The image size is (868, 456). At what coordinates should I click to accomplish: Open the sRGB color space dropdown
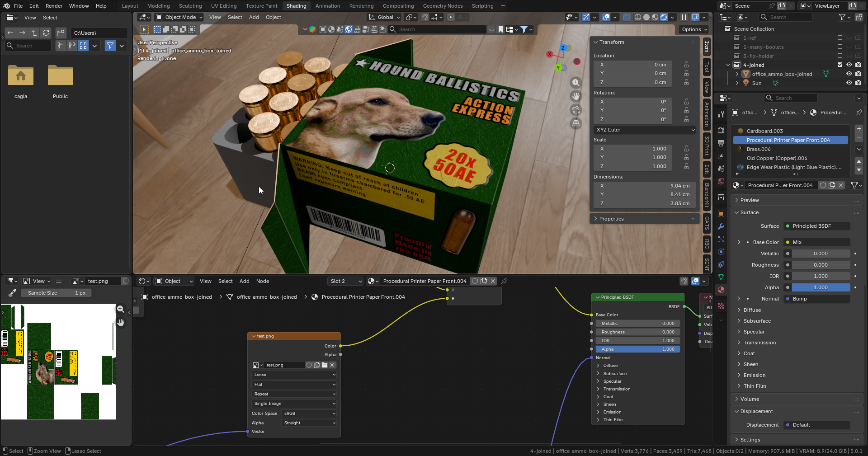pos(309,414)
